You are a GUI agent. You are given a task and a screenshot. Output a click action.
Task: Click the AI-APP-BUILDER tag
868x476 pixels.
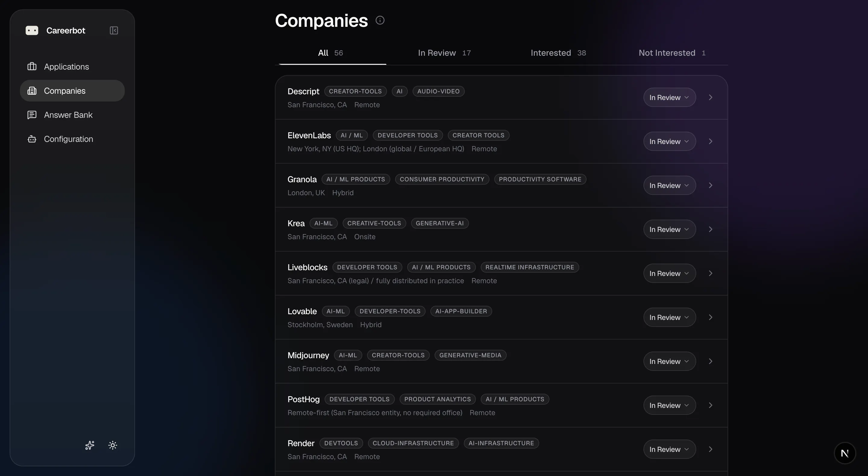(461, 311)
